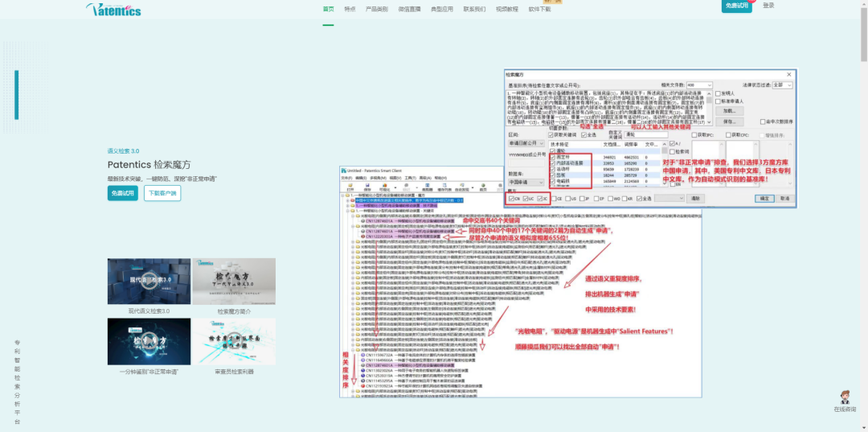
Task: Click the 取消 cancel button
Action: pyautogui.click(x=785, y=198)
